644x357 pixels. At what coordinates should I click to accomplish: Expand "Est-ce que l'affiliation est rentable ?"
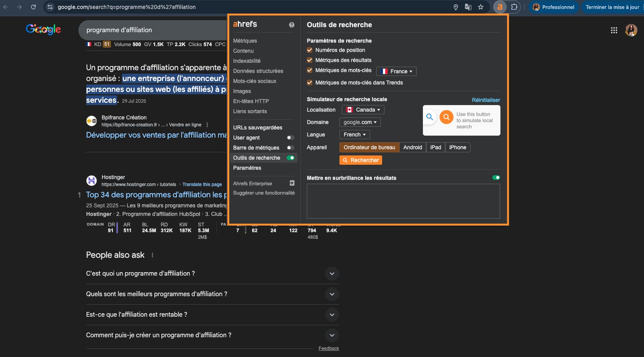[332, 315]
